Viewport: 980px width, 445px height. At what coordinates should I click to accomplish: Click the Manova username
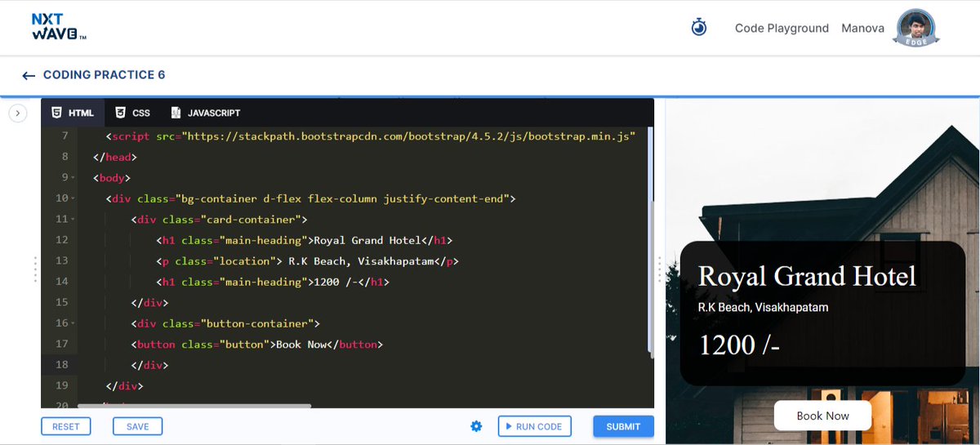(862, 28)
